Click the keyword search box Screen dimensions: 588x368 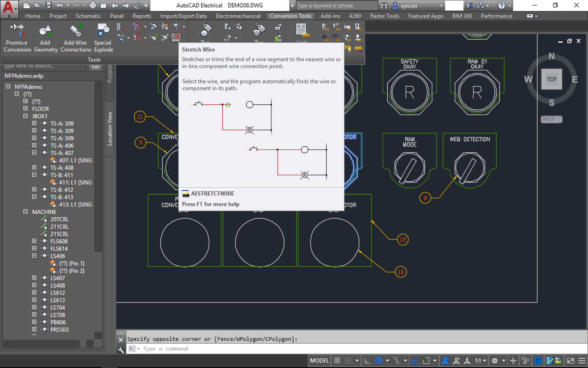pyautogui.click(x=336, y=5)
